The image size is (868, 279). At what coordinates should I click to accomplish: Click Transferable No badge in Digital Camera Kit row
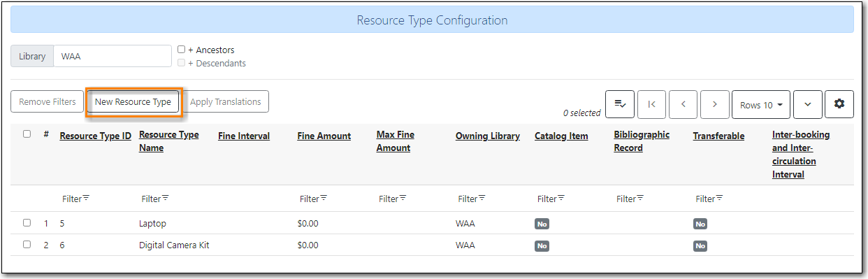tap(700, 246)
